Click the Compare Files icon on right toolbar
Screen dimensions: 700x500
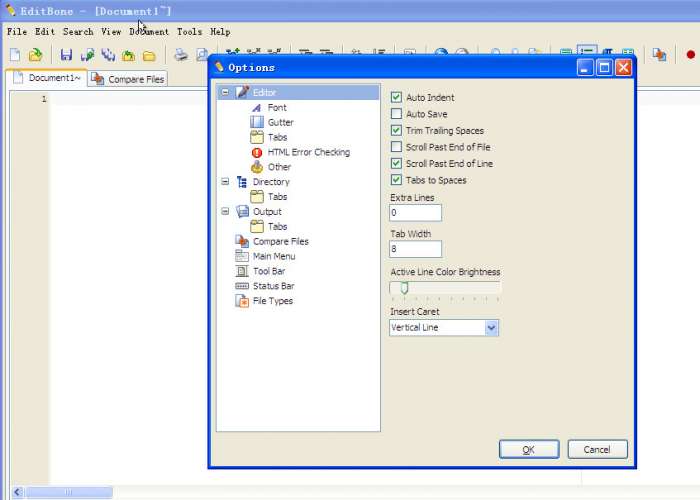click(x=659, y=54)
